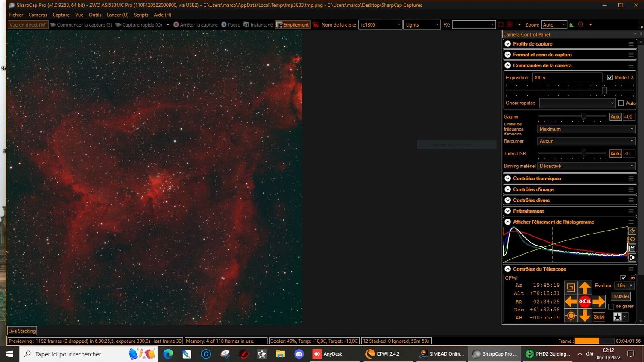Image resolution: width=644 pixels, height=362 pixels.
Task: Click the Installer button in telescope controls
Action: tap(620, 296)
